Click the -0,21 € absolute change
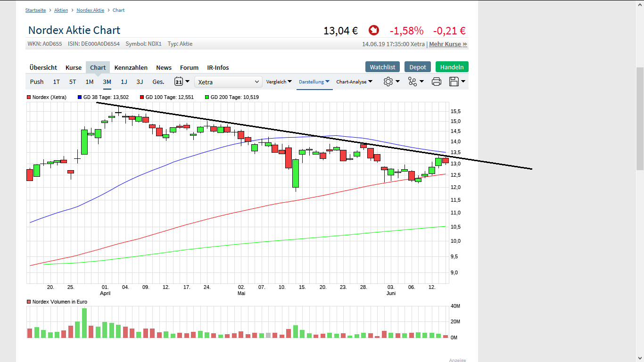The width and height of the screenshot is (644, 362). tap(449, 31)
